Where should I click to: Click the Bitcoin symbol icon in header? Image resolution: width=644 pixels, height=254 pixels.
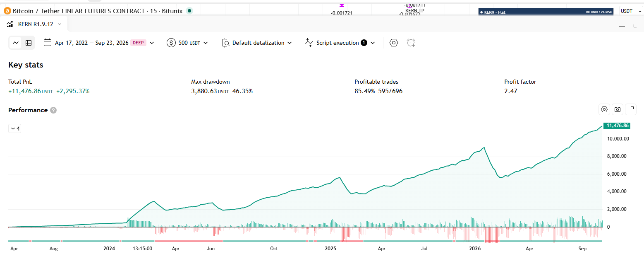point(7,11)
